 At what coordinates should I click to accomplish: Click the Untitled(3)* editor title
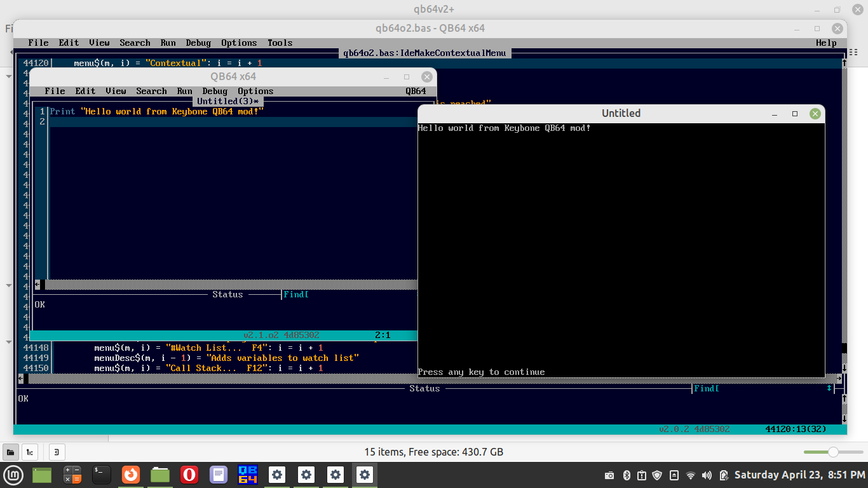227,102
